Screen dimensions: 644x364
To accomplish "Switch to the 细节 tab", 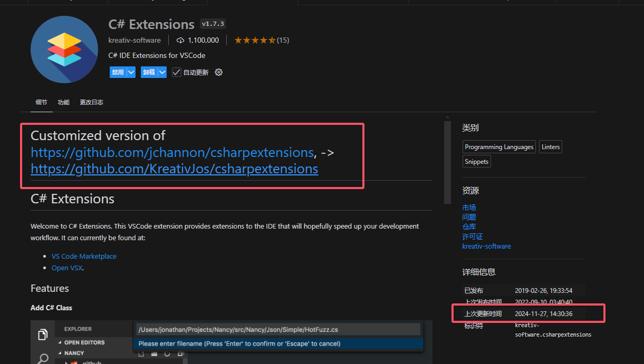I will point(41,102).
